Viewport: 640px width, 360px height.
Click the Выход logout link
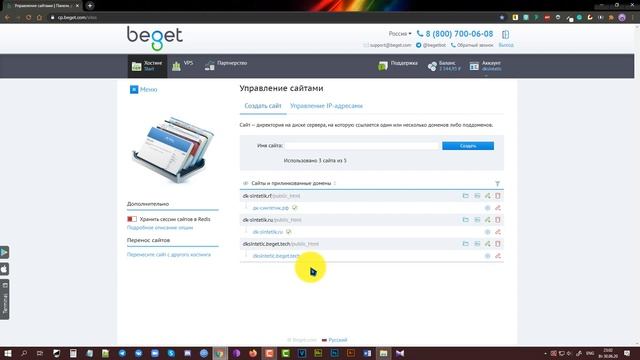[x=506, y=45]
